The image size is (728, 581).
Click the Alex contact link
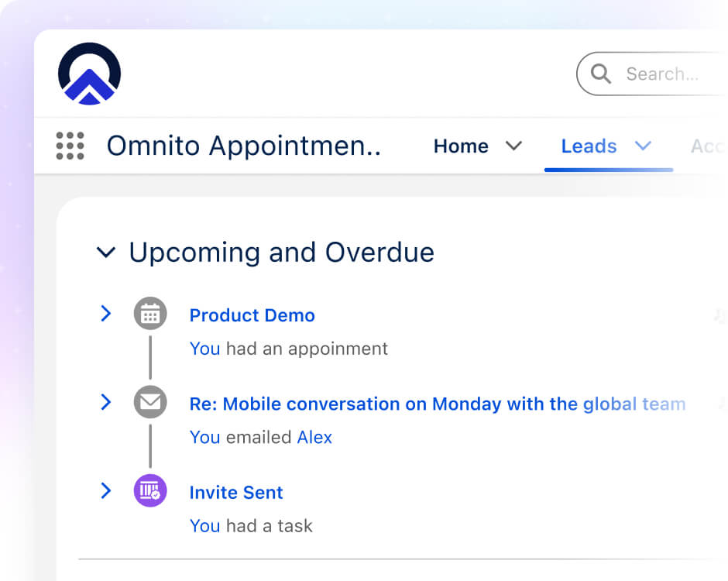tap(314, 438)
